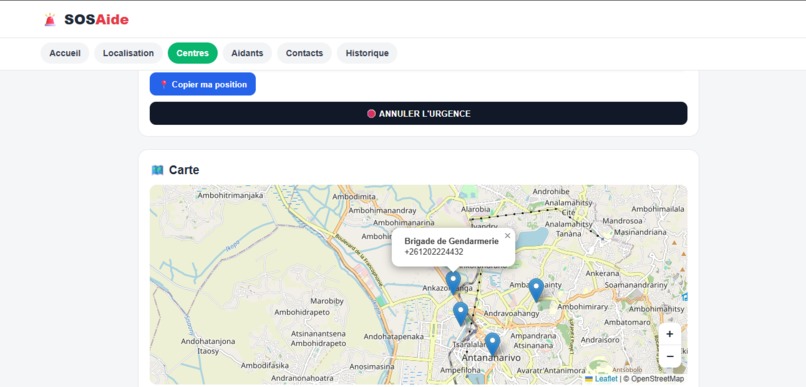View the Historique tab
Image resolution: width=806 pixels, height=387 pixels.
coord(367,53)
